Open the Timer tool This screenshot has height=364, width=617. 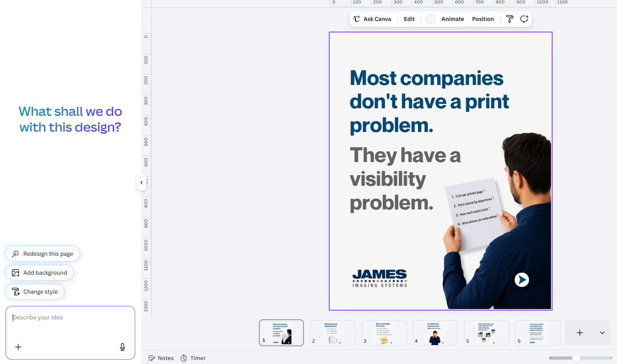[x=193, y=358]
